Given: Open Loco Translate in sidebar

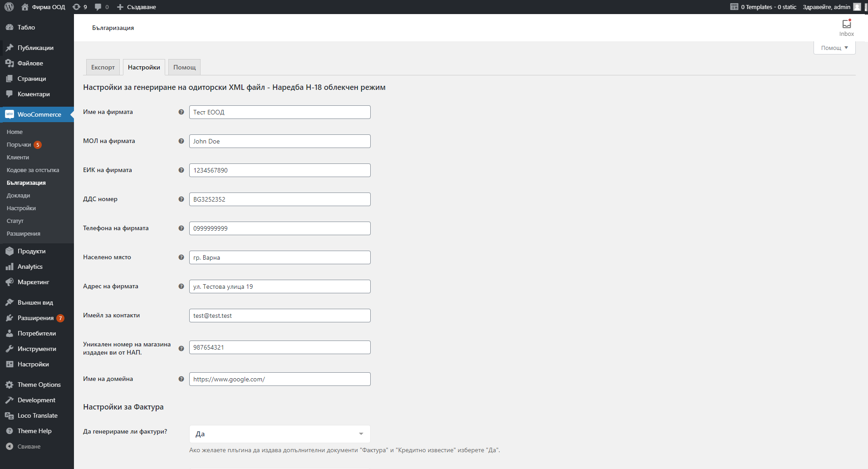Looking at the screenshot, I should tap(37, 415).
